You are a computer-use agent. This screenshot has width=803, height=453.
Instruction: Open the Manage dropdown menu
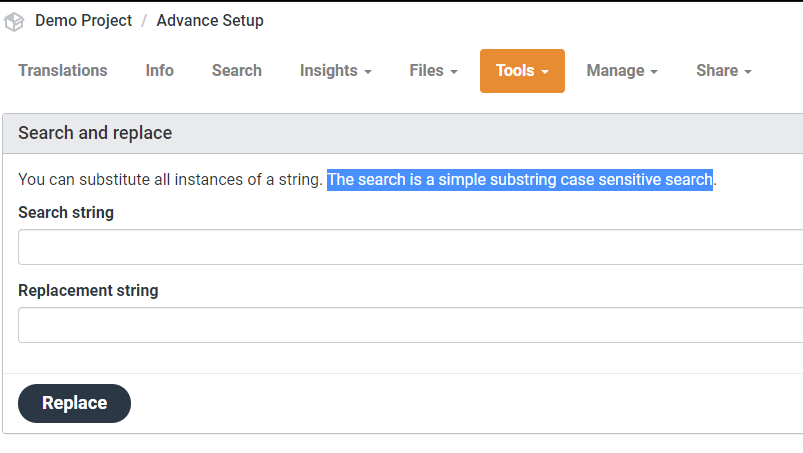621,70
